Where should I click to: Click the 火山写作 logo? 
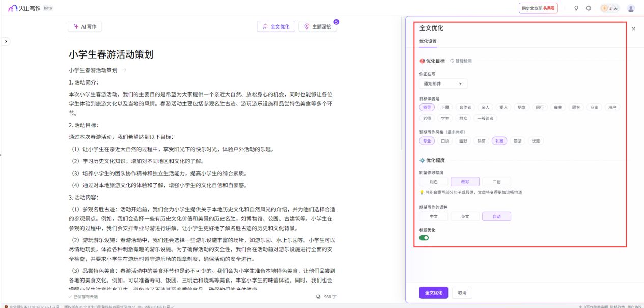[x=24, y=8]
